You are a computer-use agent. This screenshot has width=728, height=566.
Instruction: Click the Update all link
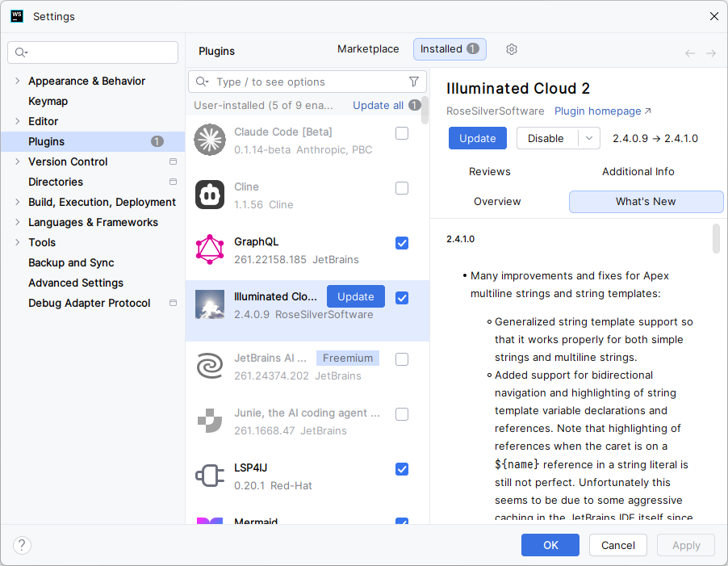tap(378, 106)
